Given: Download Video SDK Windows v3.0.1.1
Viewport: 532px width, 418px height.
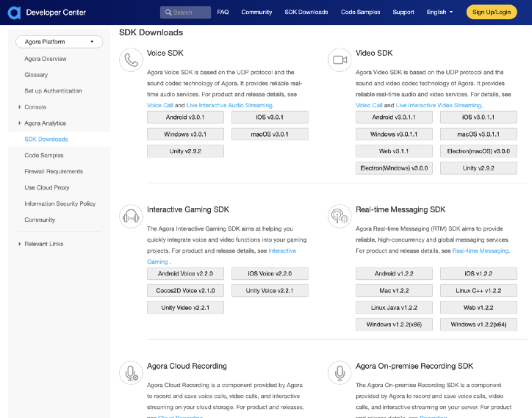Looking at the screenshot, I should click(394, 134).
